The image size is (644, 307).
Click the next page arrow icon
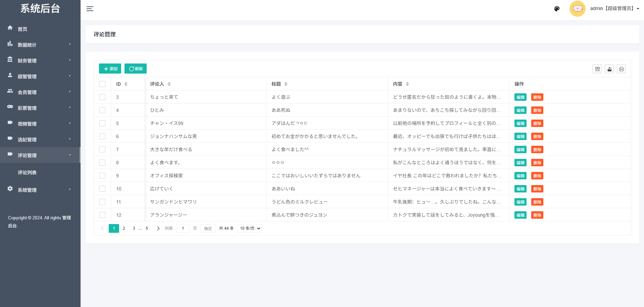[x=158, y=228]
